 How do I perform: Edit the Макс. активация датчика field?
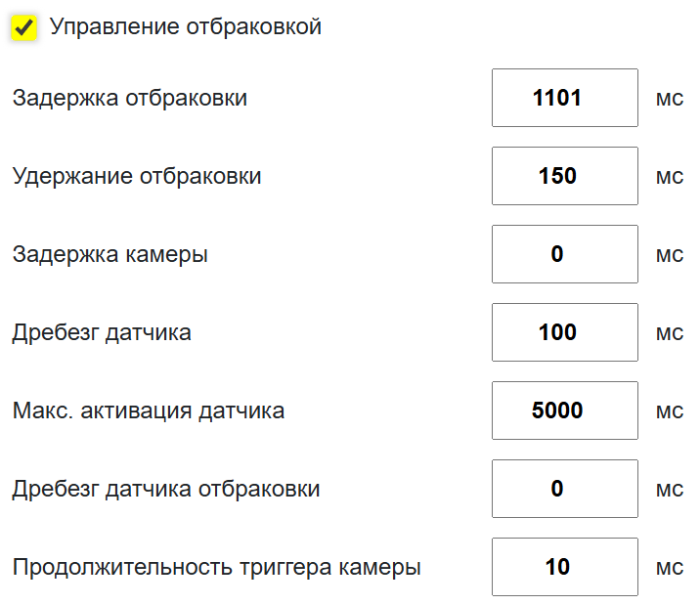point(564,411)
